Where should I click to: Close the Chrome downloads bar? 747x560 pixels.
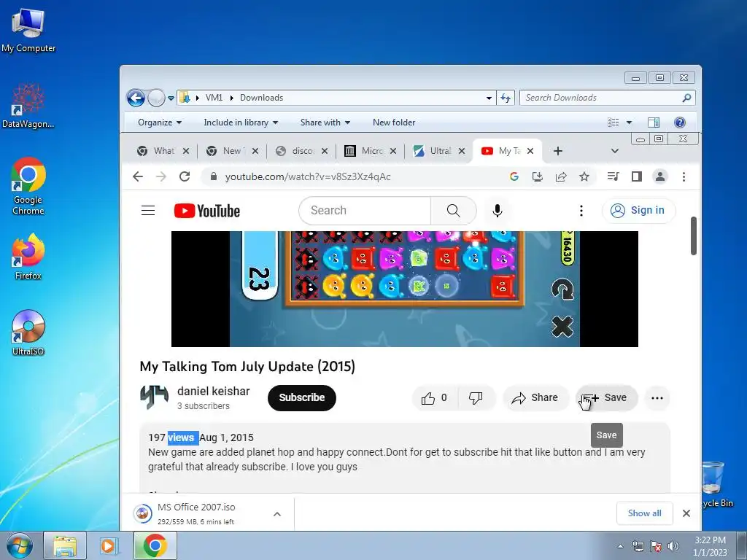tap(686, 513)
